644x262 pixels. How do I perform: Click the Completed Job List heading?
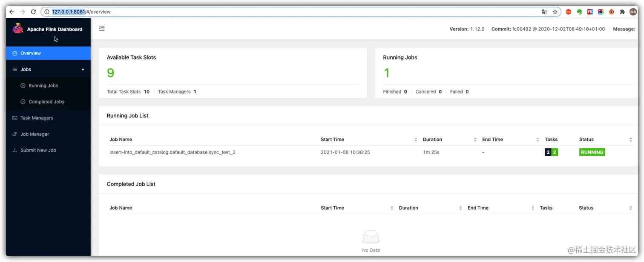[131, 184]
